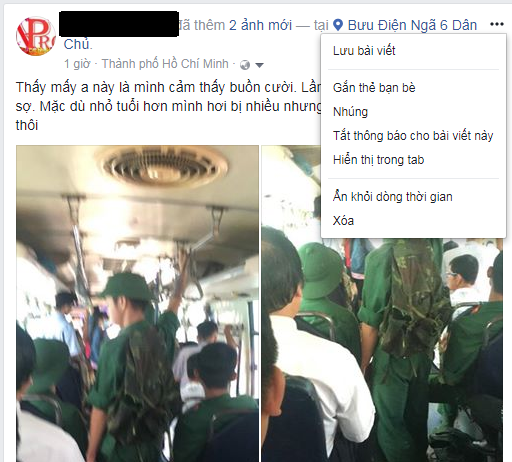
Task: Open the poster's profile picture
Action: pyautogui.click(x=36, y=36)
